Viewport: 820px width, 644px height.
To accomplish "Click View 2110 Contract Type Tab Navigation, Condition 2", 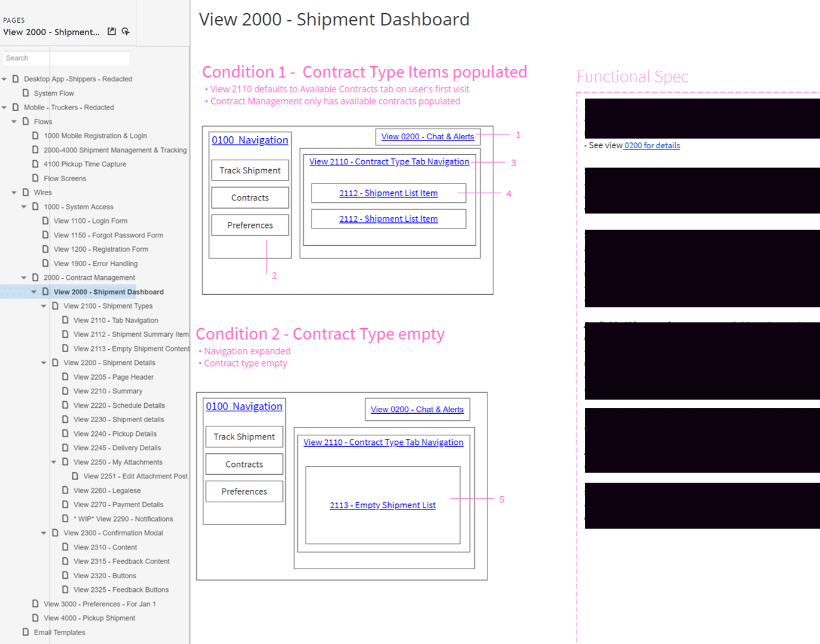I will (x=383, y=442).
